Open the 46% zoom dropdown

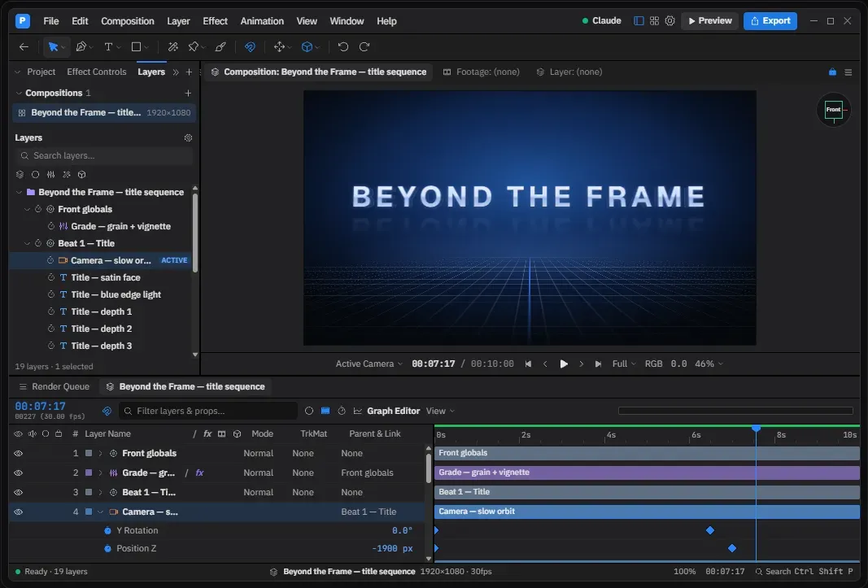click(709, 364)
